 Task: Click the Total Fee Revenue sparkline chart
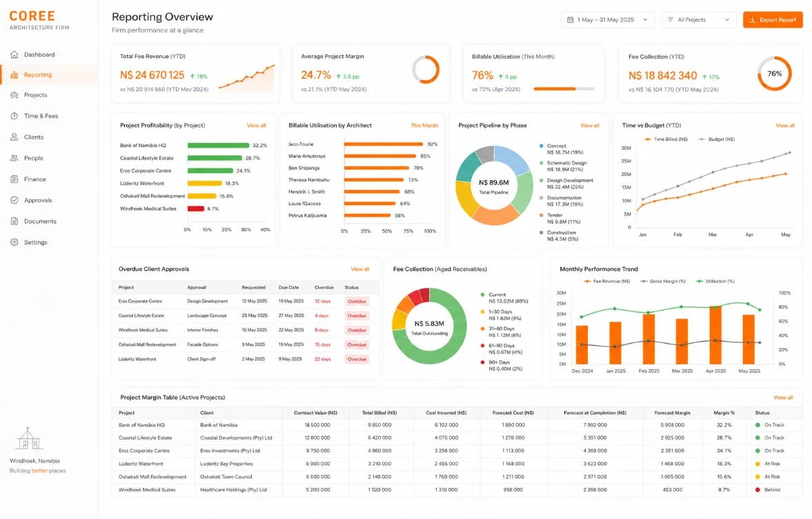click(x=246, y=77)
